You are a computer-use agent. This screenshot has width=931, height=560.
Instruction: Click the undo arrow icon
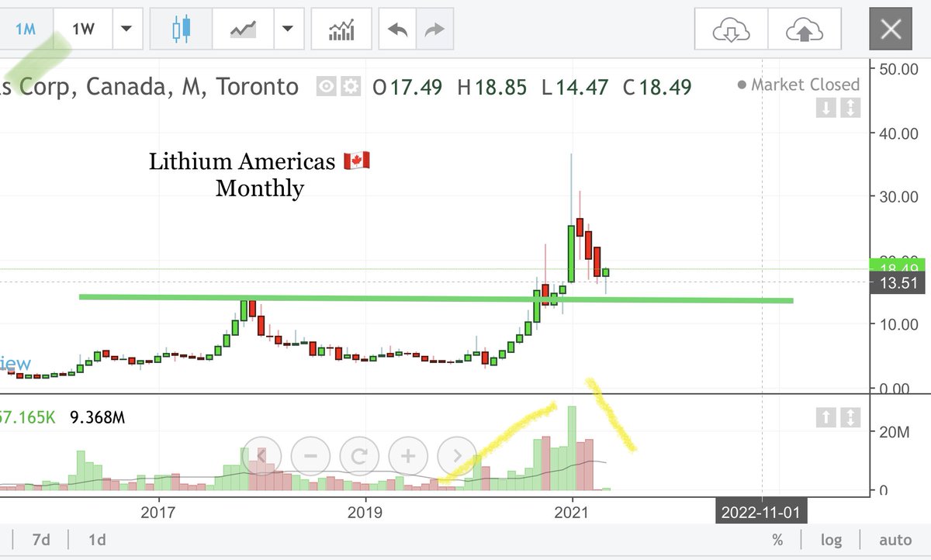tap(397, 28)
